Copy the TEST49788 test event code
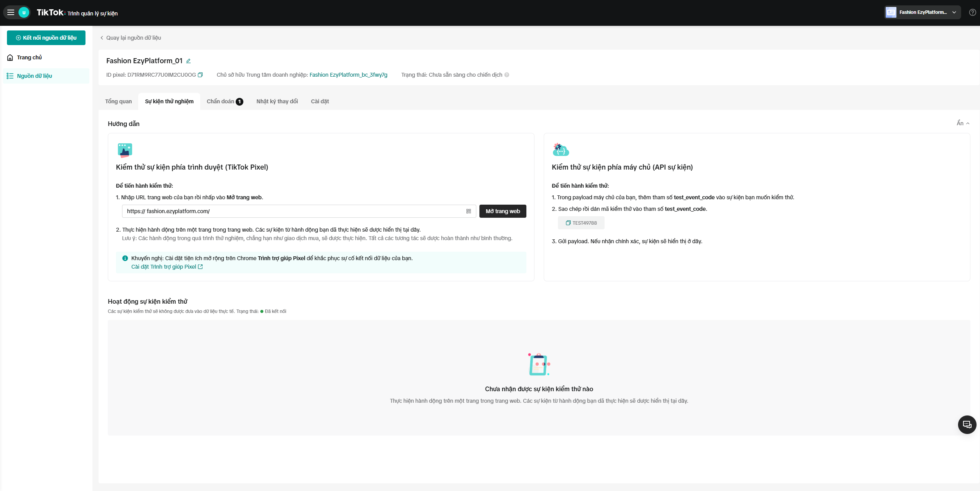This screenshot has width=980, height=491. coord(581,223)
